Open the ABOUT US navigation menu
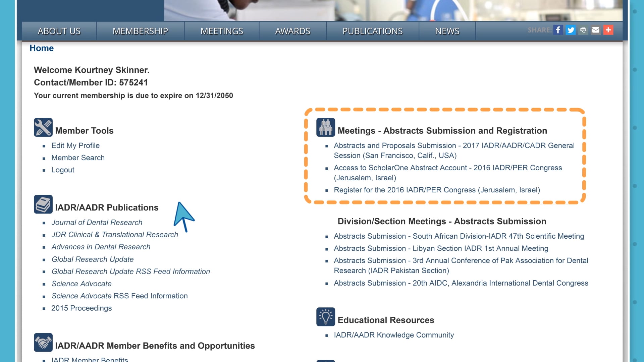 (59, 31)
